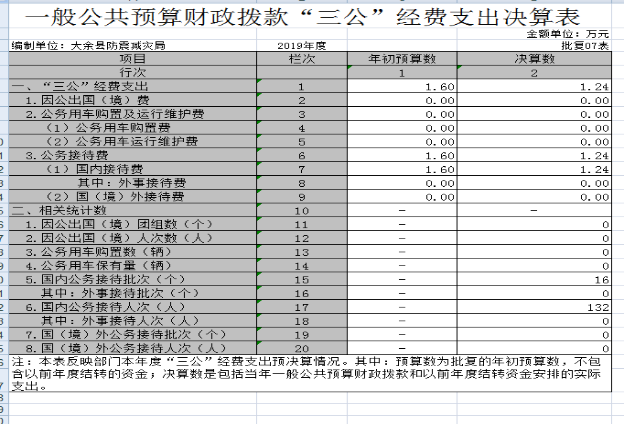Select the 决算数 header cell
Viewport: 624px width, 424px height.
pyautogui.click(x=533, y=60)
